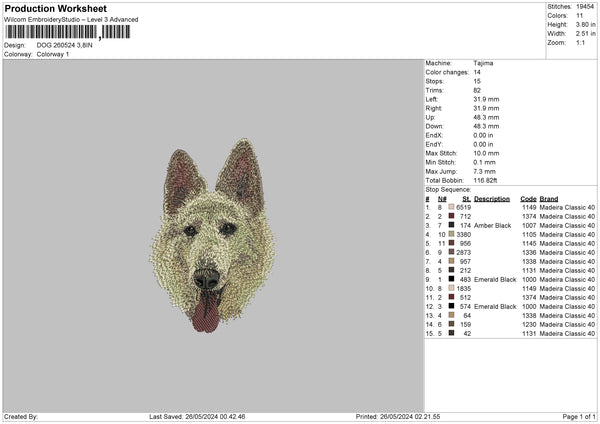
Task: Click the Description column header
Action: coord(492,198)
